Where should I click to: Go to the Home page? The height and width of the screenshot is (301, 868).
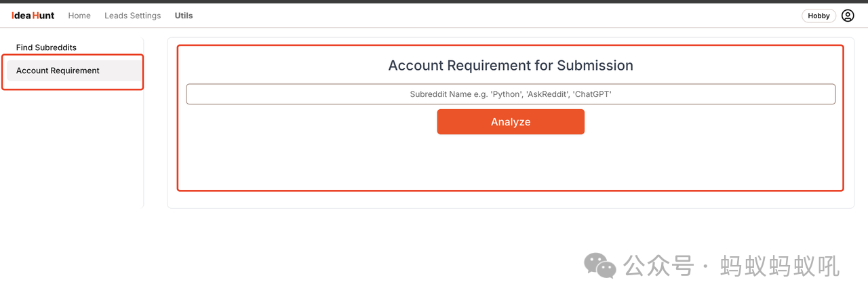point(79,16)
